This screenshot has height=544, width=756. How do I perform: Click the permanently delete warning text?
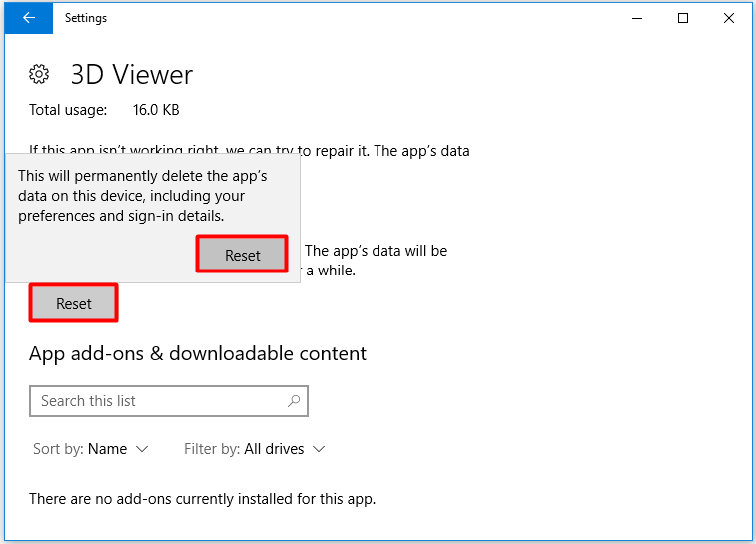coord(142,196)
